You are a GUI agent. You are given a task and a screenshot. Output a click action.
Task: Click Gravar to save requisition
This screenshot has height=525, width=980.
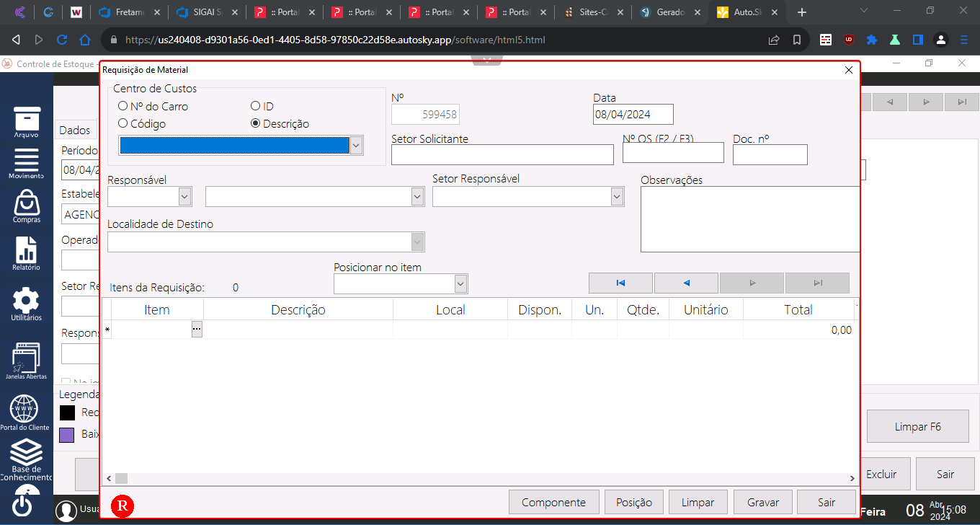coord(763,503)
